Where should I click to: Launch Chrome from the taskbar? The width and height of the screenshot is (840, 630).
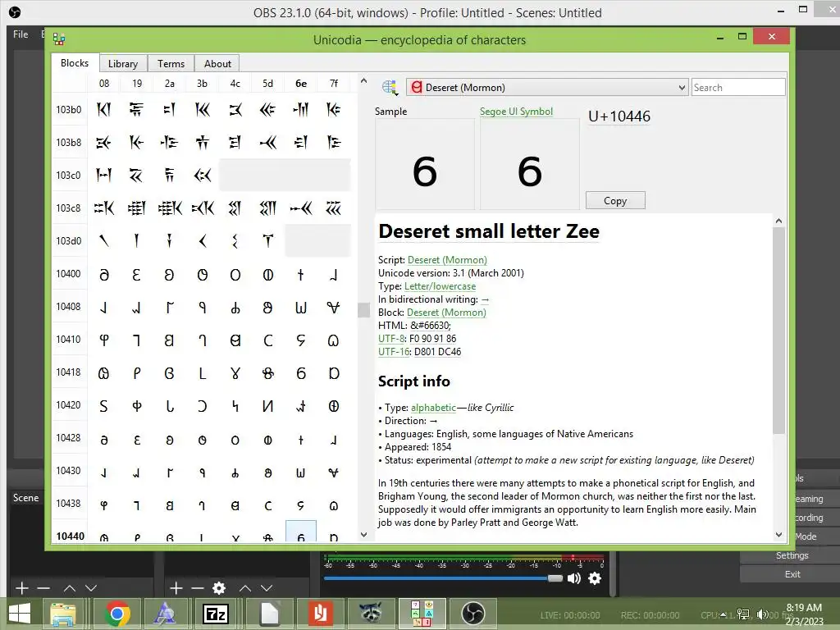tap(117, 614)
